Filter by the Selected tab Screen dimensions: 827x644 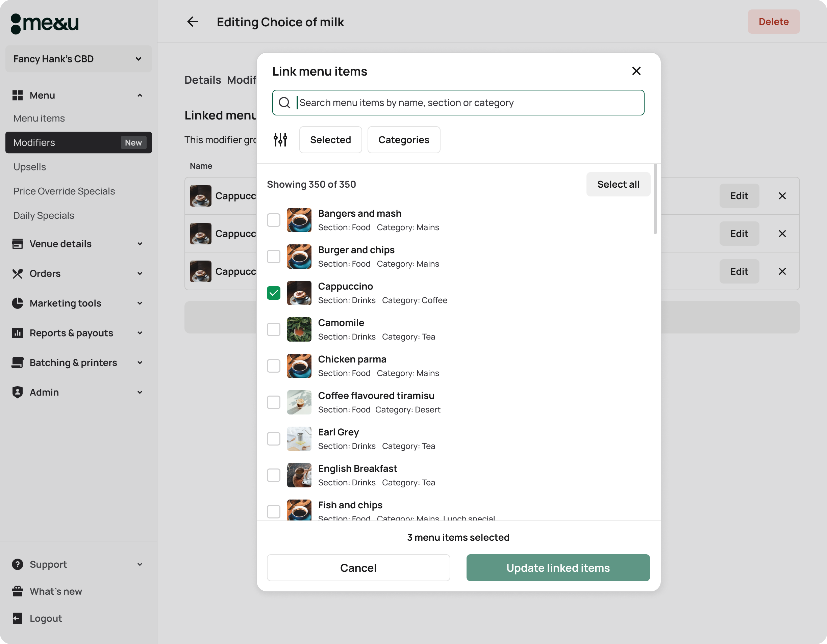tap(330, 140)
